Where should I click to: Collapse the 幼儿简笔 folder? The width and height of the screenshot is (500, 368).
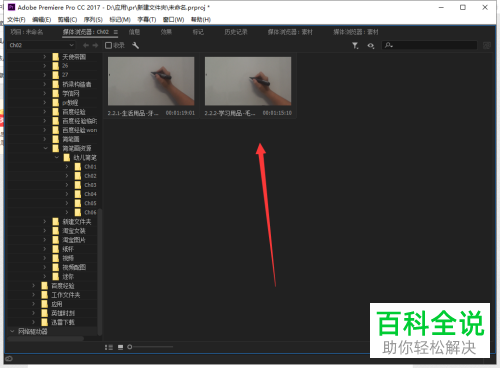point(56,157)
